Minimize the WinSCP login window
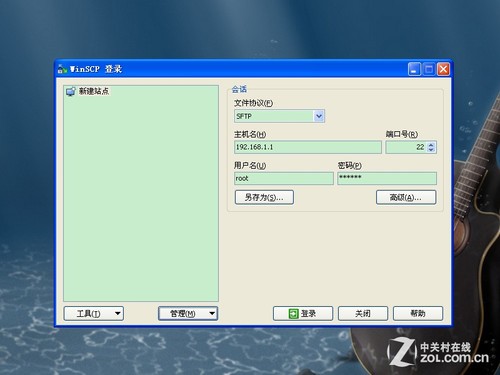Viewport: 500px width, 375px height. 414,69
